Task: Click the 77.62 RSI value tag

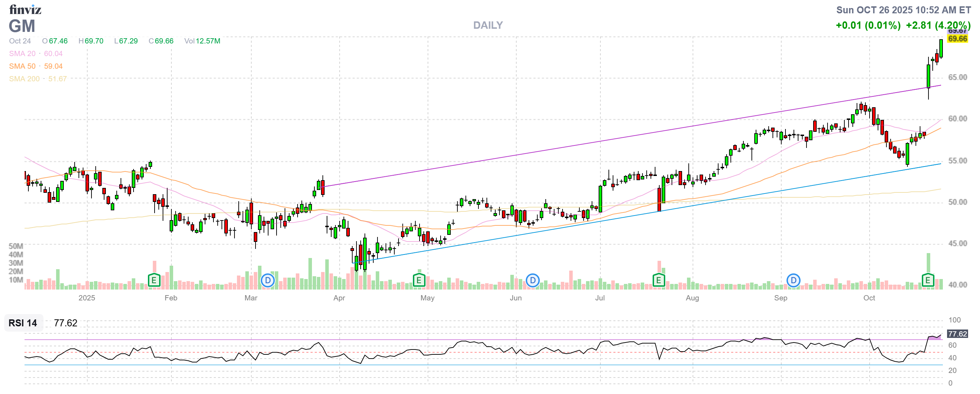Action: [957, 334]
